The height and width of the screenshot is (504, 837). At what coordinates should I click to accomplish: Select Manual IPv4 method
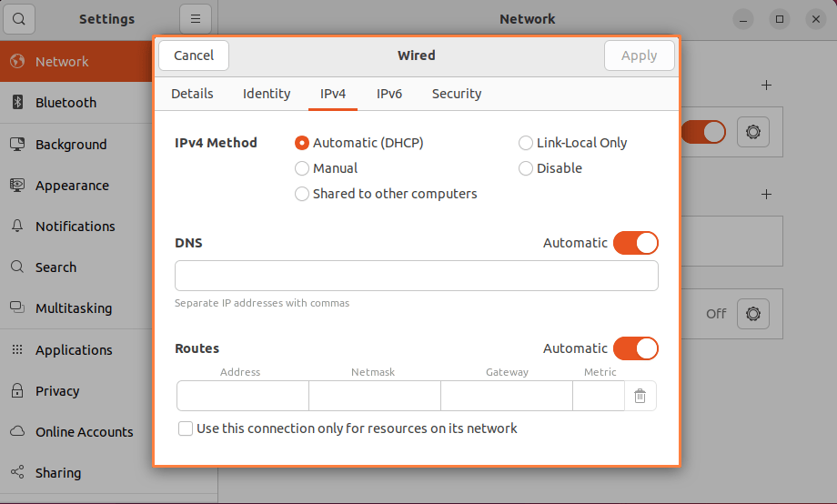(326, 168)
